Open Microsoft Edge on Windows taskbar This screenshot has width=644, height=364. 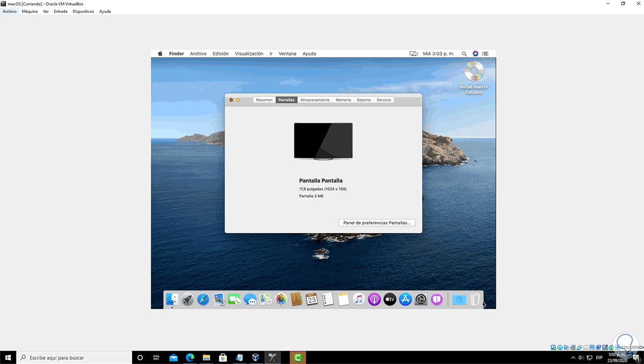(x=189, y=358)
